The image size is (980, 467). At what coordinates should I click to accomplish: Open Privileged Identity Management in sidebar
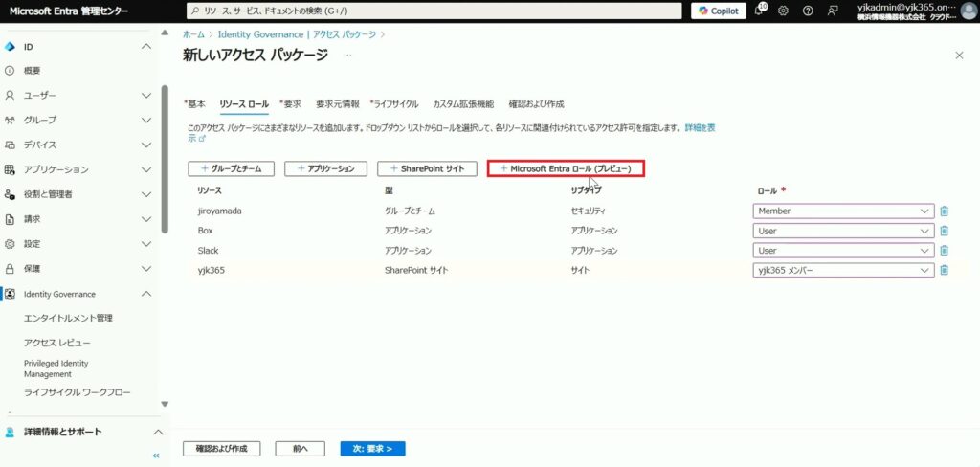[56, 368]
